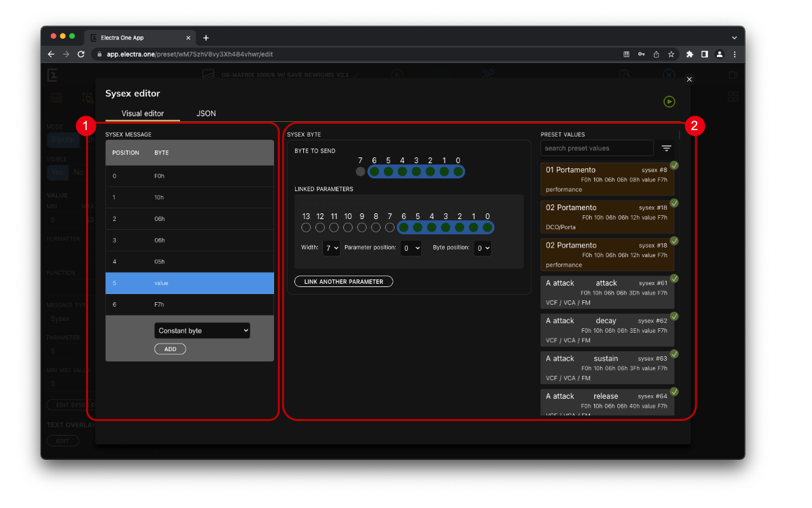Toggle bit 13 in linked parameters
Screen dimensions: 812x508
306,227
